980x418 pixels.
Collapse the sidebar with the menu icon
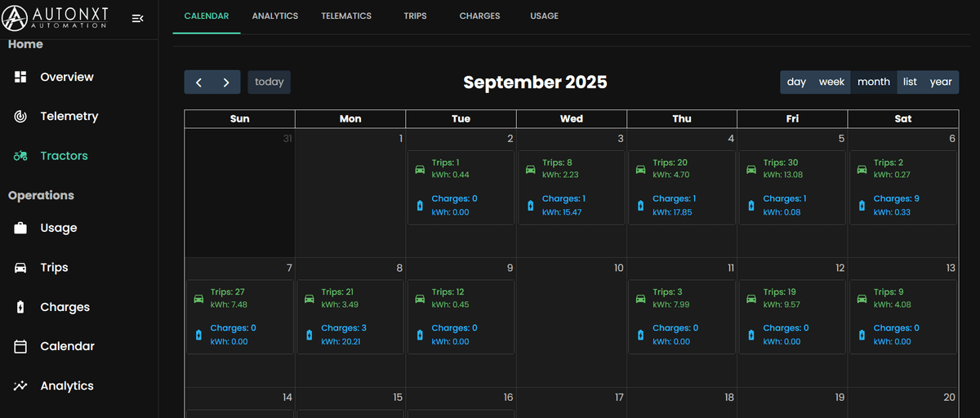tap(137, 19)
